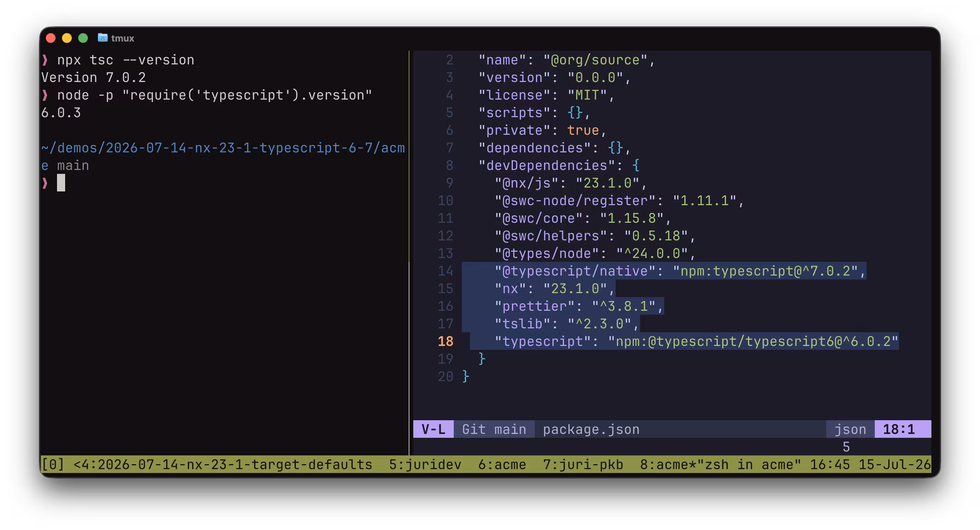The height and width of the screenshot is (530, 980).
Task: Click the 'Git main' branch statusline segment
Action: 494,429
